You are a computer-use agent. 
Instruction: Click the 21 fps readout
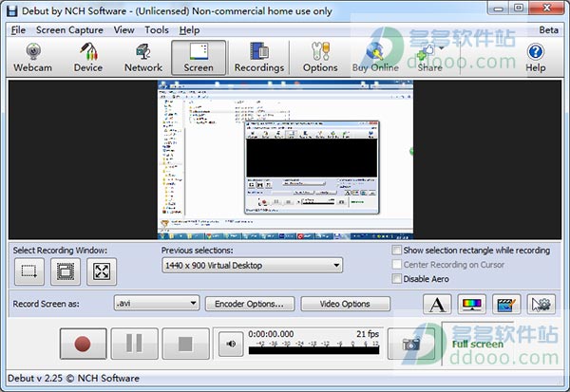[368, 334]
